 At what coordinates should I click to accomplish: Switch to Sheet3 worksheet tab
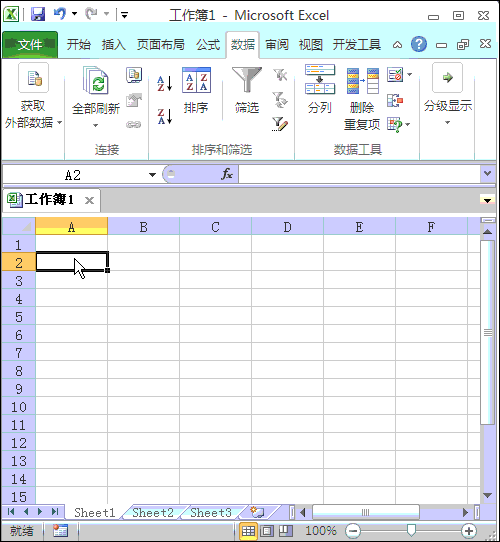point(211,512)
